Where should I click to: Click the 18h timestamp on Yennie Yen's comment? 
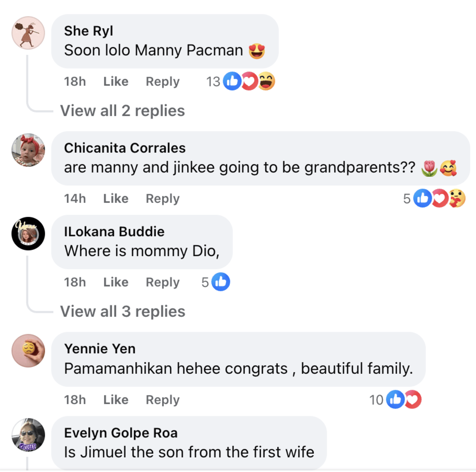[x=75, y=400]
